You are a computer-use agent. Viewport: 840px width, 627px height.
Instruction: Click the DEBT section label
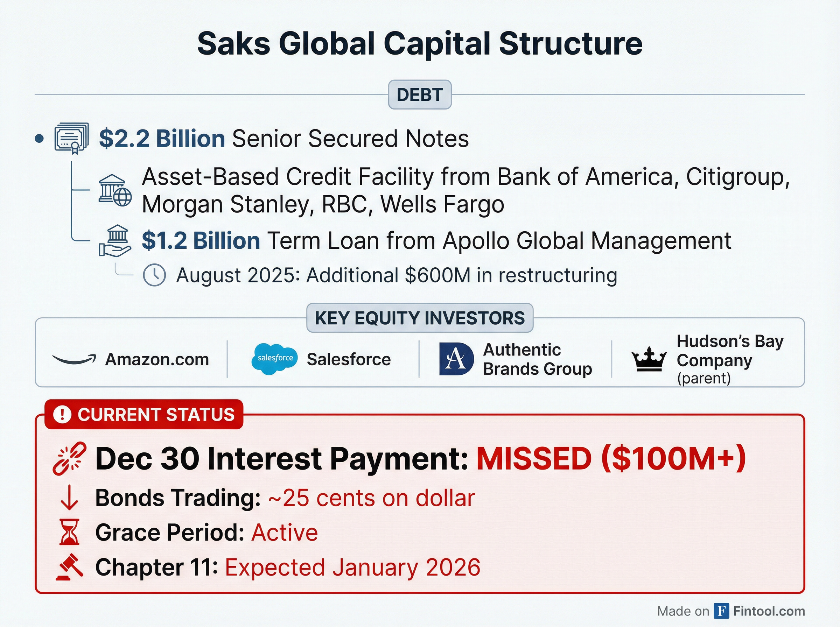point(419,95)
